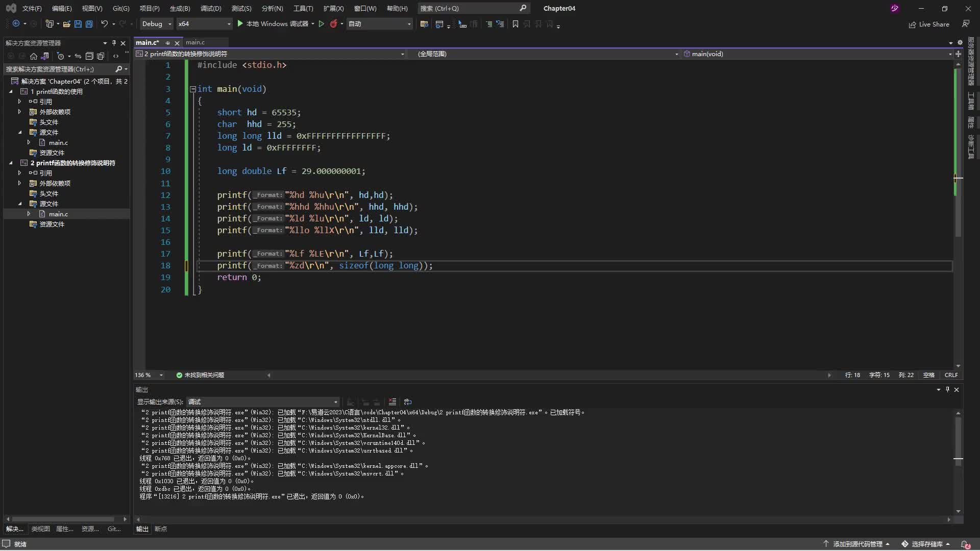Toggle auto-hide pin on Solution Explorer
This screenshot has width=980, height=551.
click(x=114, y=43)
